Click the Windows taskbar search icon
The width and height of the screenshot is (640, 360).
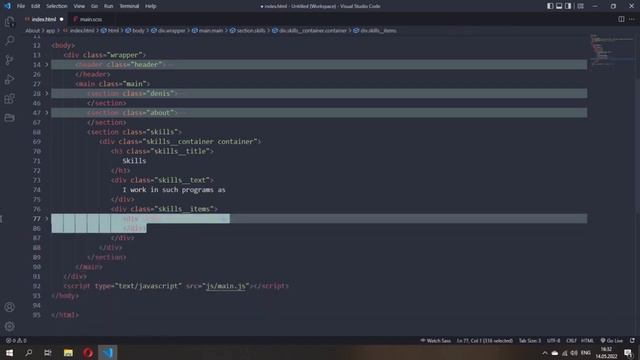[29, 353]
